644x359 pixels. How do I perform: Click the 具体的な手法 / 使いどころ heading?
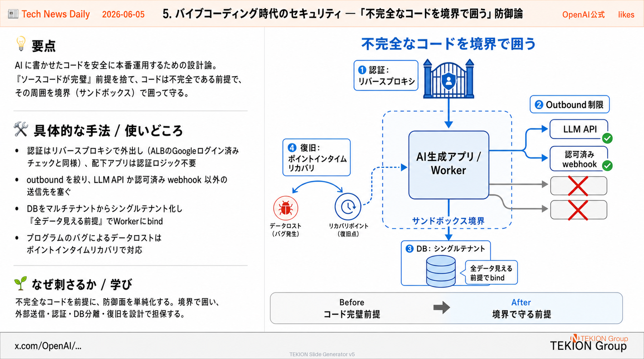tap(108, 131)
